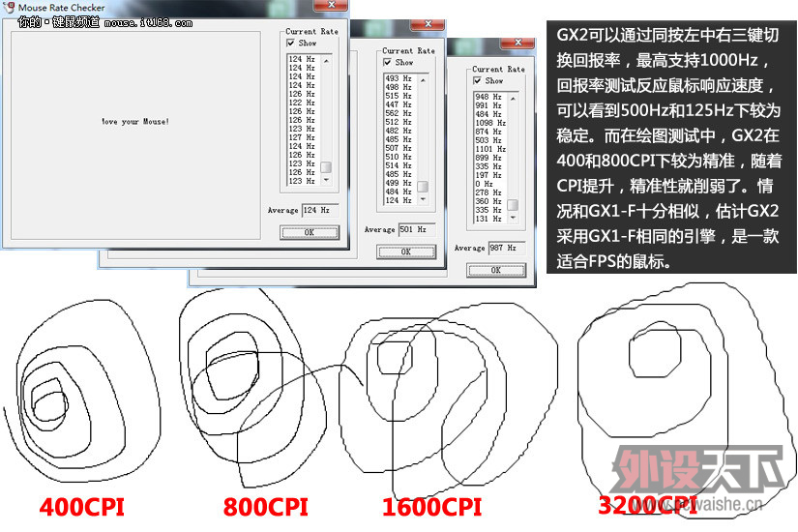
Task: Click OK in the 501 Hz average window
Action: click(x=405, y=251)
